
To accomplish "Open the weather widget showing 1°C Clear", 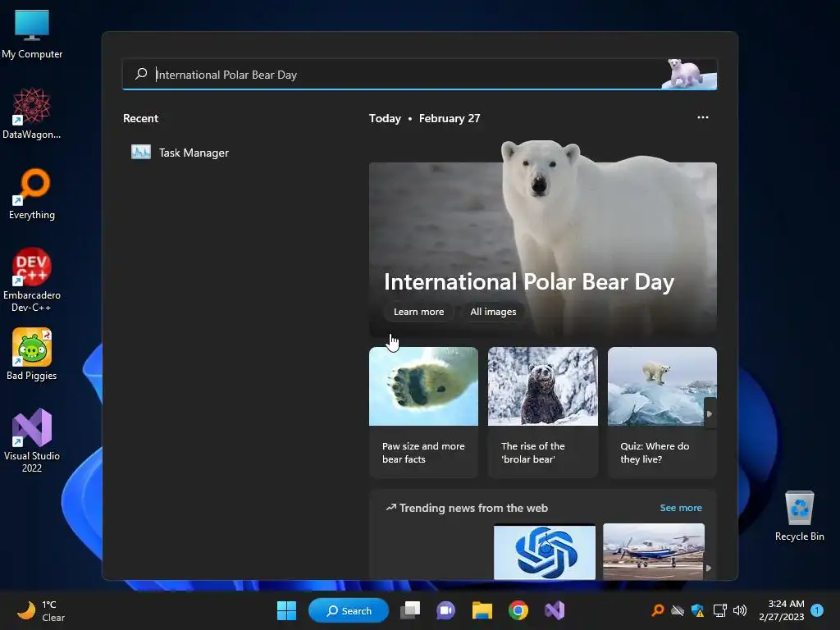I will pos(41,610).
